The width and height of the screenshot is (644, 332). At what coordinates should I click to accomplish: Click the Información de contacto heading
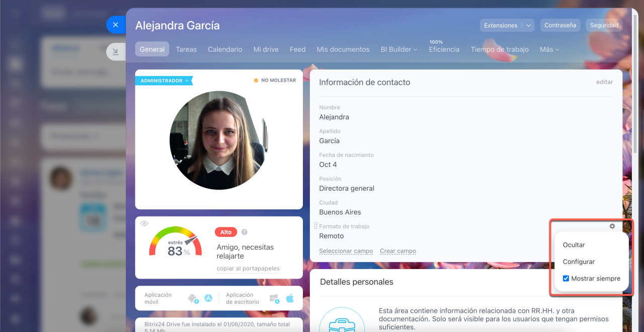coord(365,82)
